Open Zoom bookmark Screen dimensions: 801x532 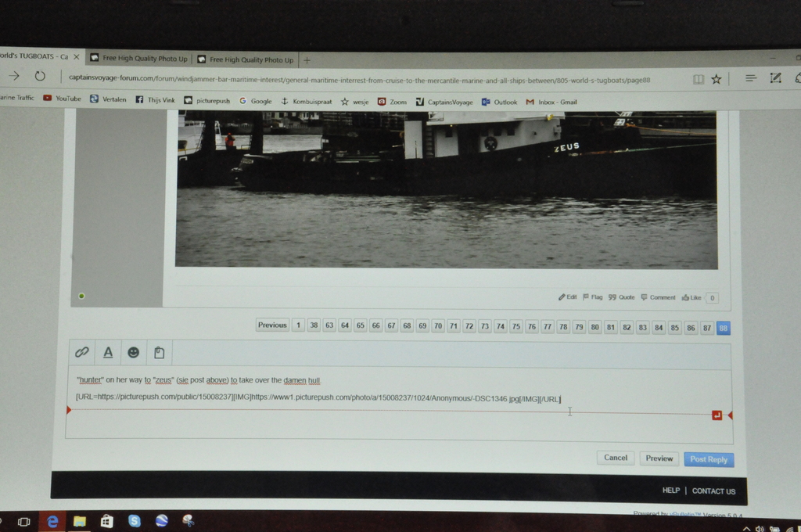point(392,102)
